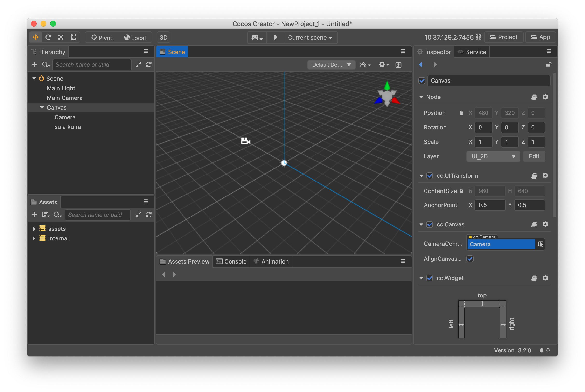Collapse all nodes in Hierarchy
This screenshot has height=392, width=585.
(x=138, y=64)
